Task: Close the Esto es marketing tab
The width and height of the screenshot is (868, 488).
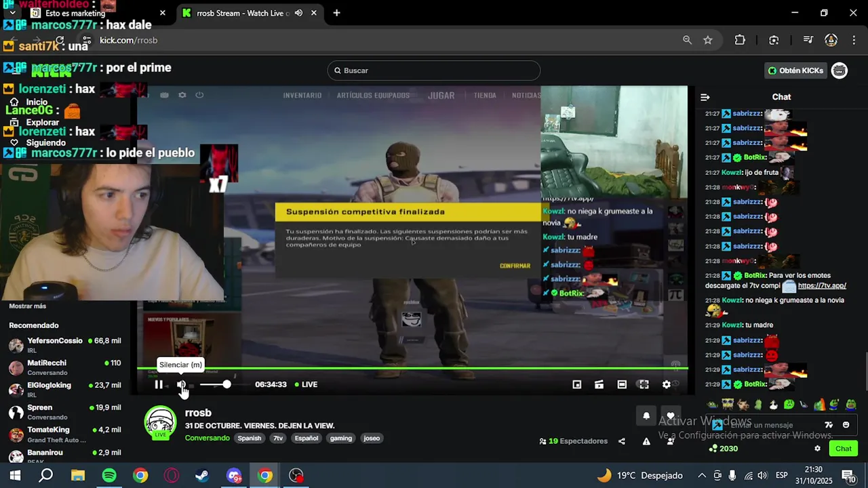Action: (x=163, y=13)
